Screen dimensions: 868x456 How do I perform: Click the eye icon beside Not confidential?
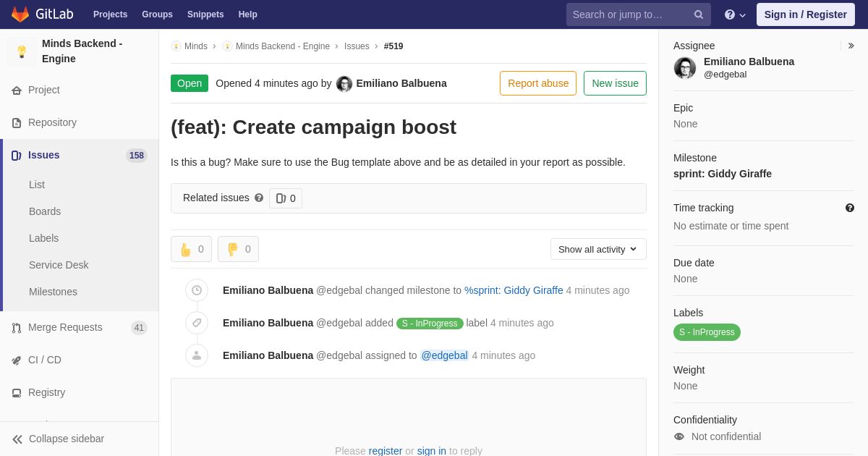[679, 436]
